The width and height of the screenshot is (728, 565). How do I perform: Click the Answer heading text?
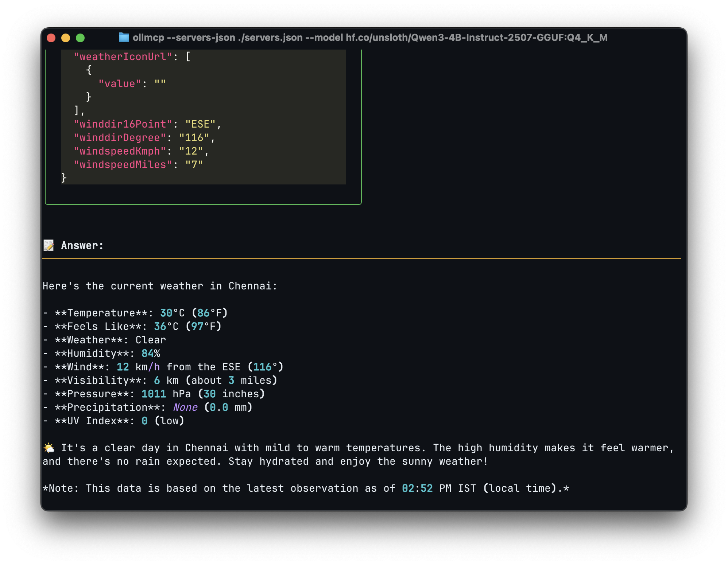pos(82,246)
